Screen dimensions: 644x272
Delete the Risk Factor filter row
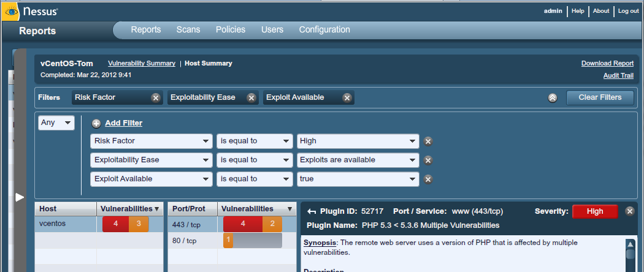point(428,142)
